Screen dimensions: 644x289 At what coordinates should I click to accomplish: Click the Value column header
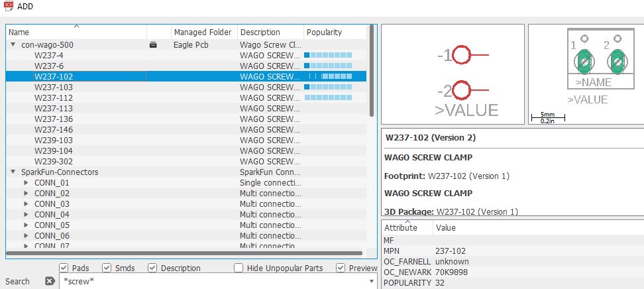539,227
